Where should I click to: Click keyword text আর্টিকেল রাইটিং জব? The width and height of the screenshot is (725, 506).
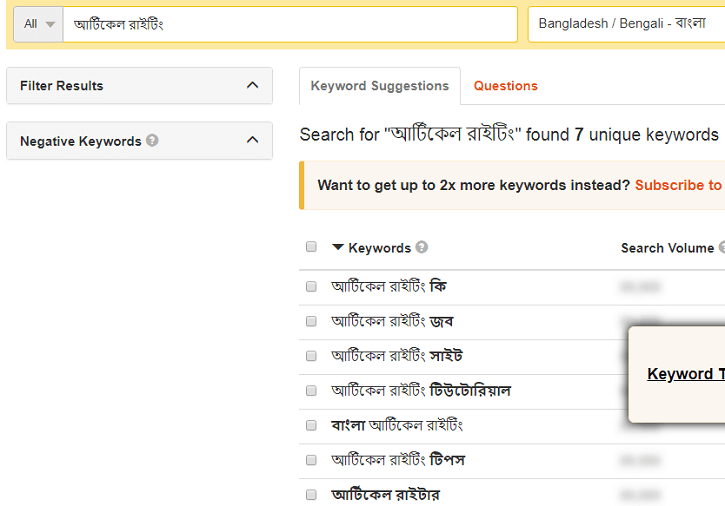tap(393, 321)
